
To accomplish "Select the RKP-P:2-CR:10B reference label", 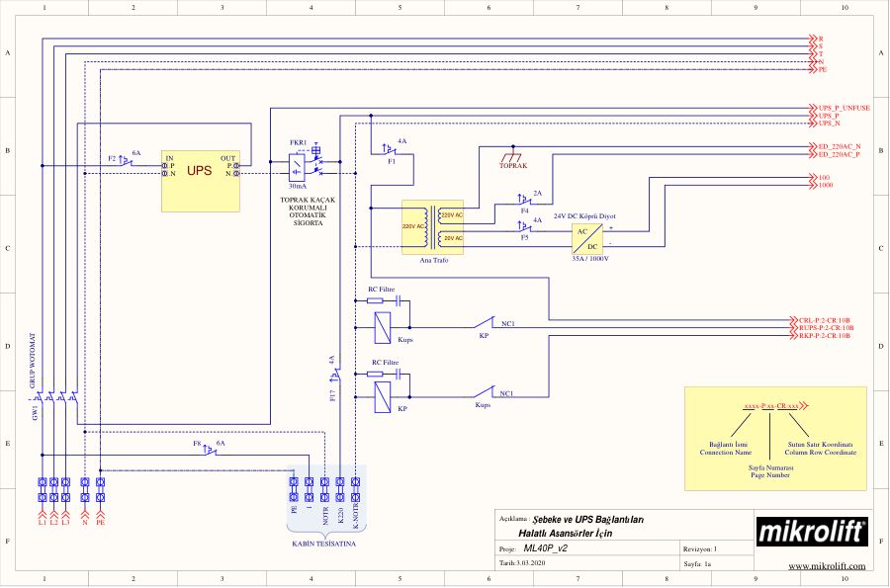I will coord(824,336).
